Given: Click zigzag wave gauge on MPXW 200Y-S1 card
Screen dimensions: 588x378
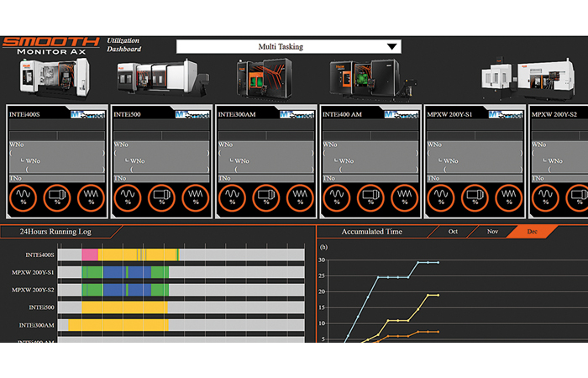Looking at the screenshot, I should pyautogui.click(x=509, y=197).
